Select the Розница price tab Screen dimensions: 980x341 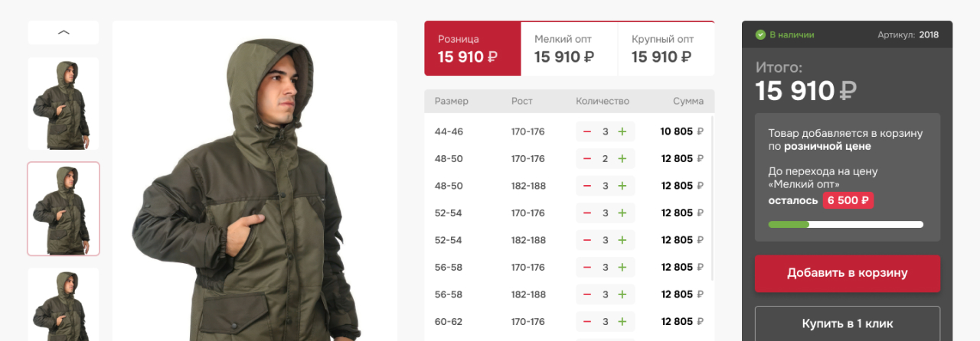tap(472, 48)
